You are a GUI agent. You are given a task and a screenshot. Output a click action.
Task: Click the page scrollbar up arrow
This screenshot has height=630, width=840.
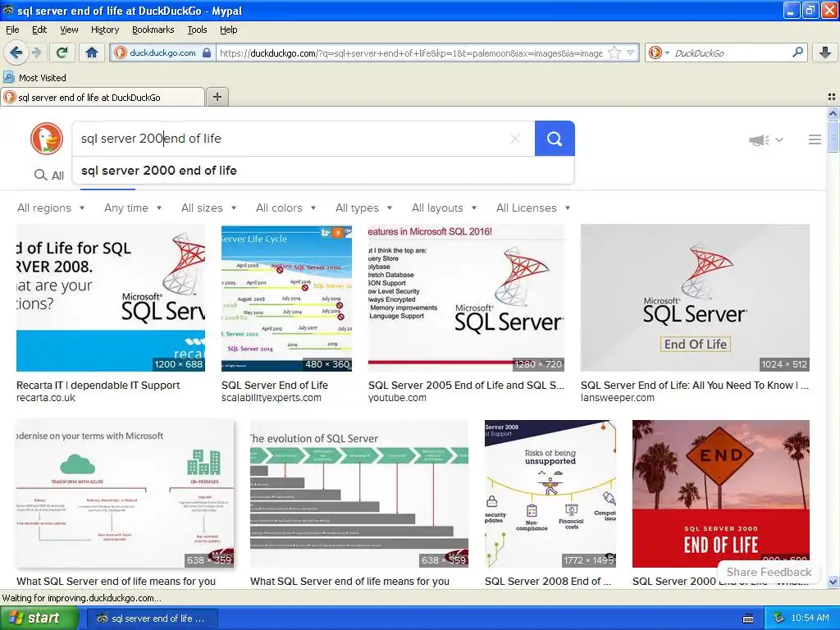(833, 113)
